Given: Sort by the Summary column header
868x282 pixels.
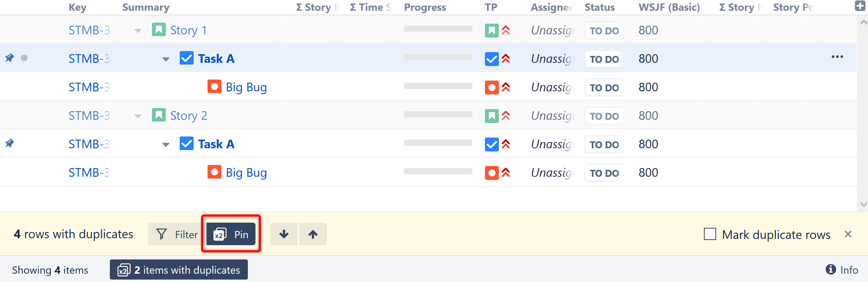Looking at the screenshot, I should pos(146,7).
